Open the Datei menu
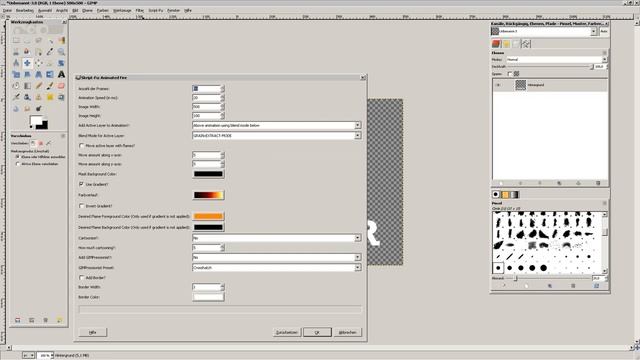The width and height of the screenshot is (640, 360). point(7,10)
